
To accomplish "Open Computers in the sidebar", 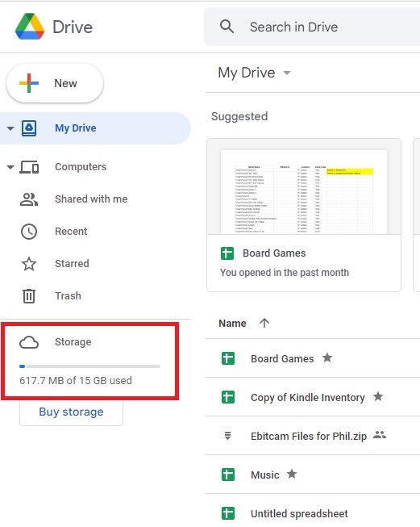I will point(81,167).
